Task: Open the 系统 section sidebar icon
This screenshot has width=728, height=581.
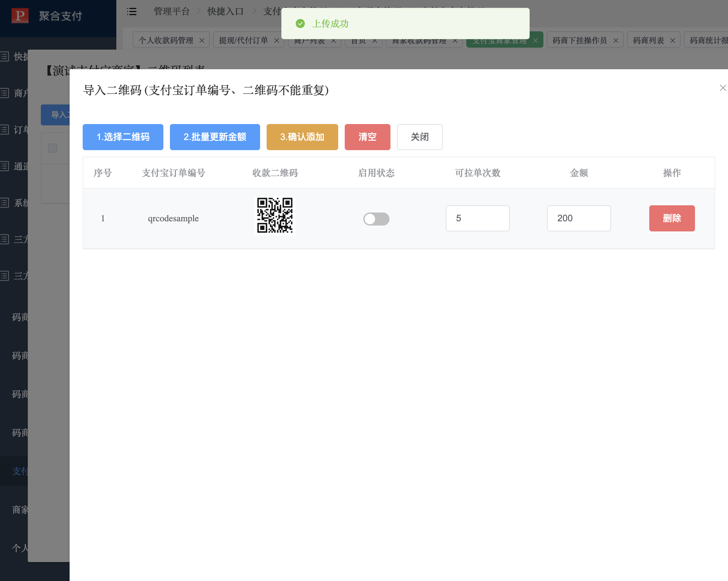Action: tap(5, 203)
